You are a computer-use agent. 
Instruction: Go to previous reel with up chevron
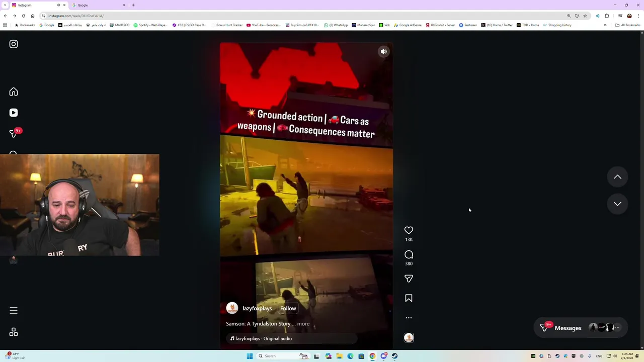point(617,177)
